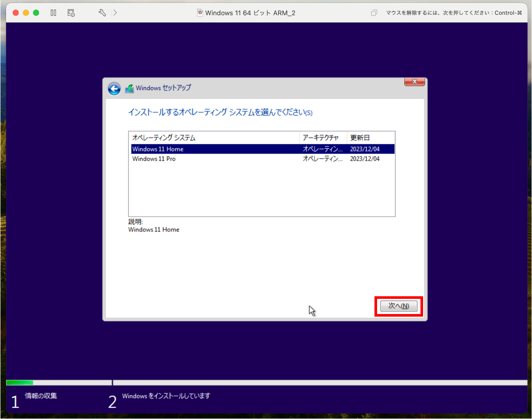Click the 情報の収集 progress bar
Screen dimensions: 532x419
pyautogui.click(x=59, y=383)
